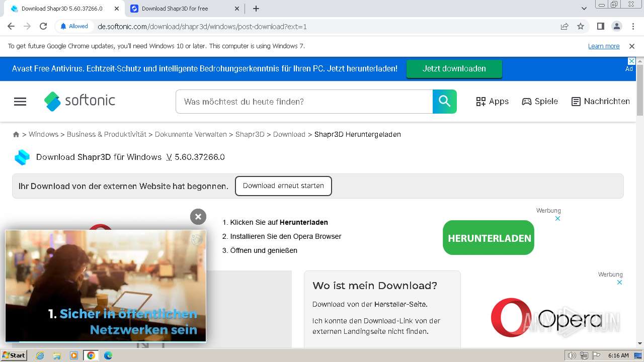Image resolution: width=644 pixels, height=362 pixels.
Task: Bookmark this page with the star icon
Action: click(581, 26)
